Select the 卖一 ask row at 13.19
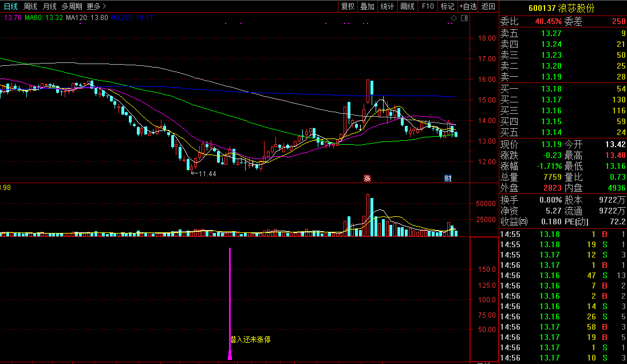 coord(563,76)
